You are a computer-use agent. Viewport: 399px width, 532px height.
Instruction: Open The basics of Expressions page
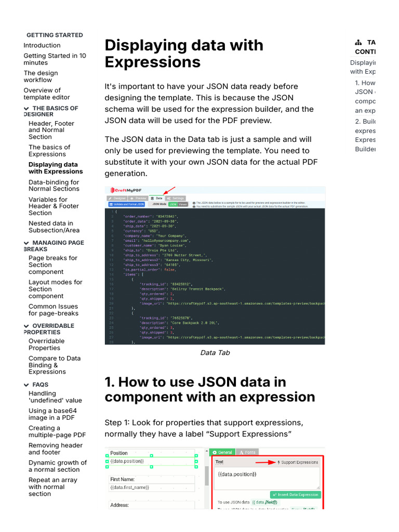(49, 151)
